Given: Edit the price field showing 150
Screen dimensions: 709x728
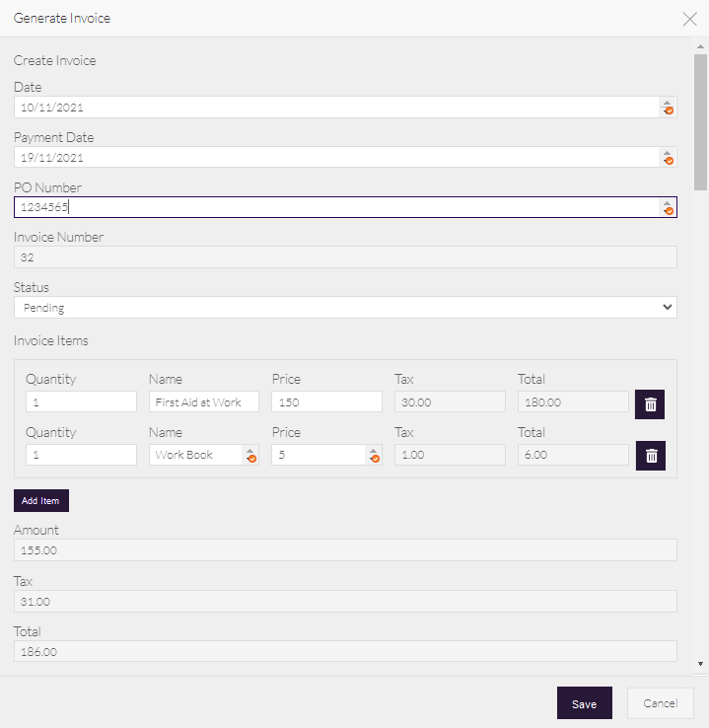Looking at the screenshot, I should click(x=326, y=401).
